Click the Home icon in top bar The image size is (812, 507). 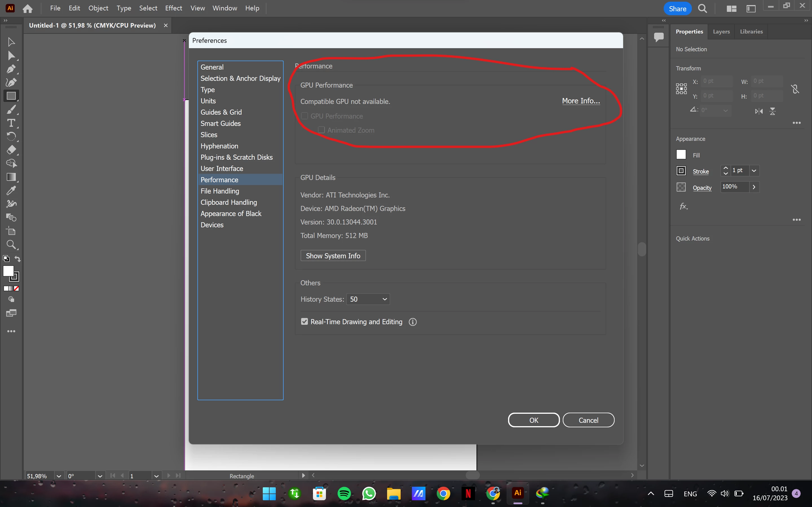coord(28,8)
